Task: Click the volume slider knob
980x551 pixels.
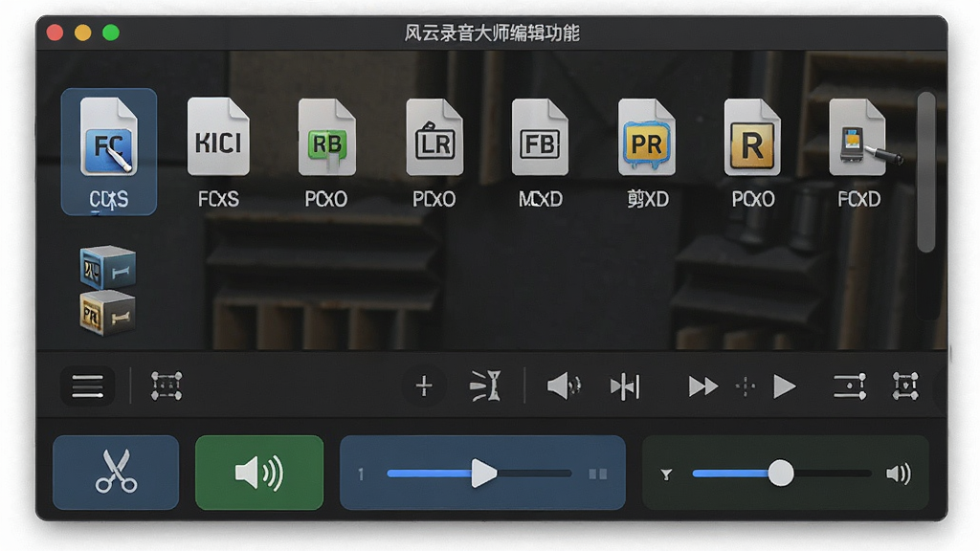Action: click(x=781, y=474)
